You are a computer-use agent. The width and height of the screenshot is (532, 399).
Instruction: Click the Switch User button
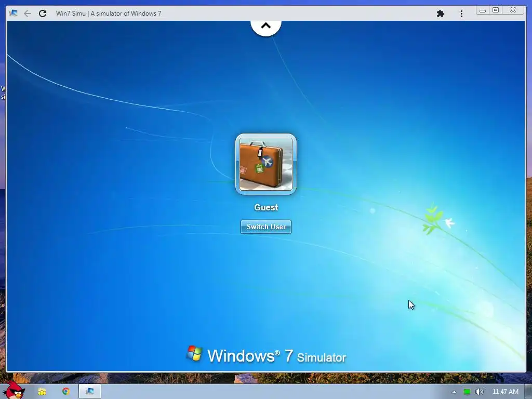[266, 227]
